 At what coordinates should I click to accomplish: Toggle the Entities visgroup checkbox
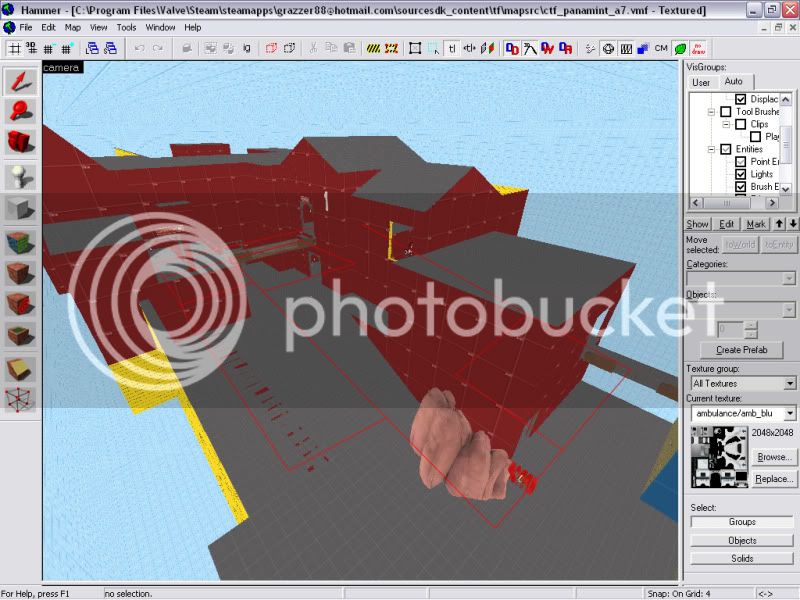click(726, 149)
